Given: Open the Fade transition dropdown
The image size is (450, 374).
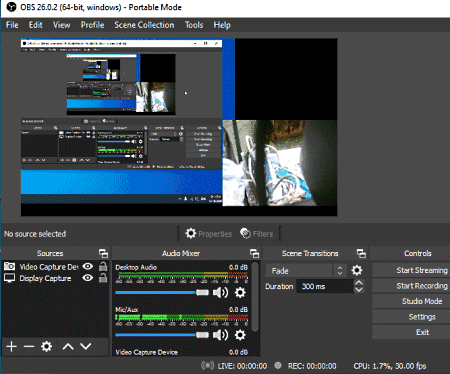Looking at the screenshot, I should click(x=306, y=270).
